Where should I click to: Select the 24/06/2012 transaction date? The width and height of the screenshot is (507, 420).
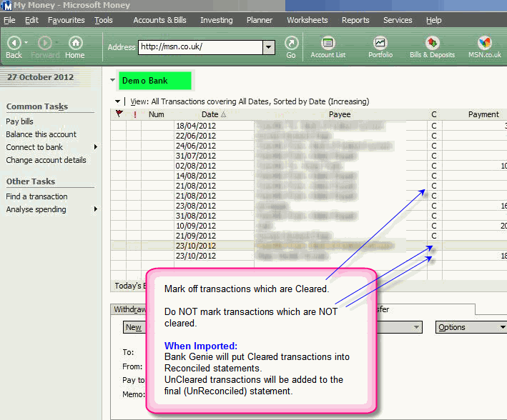point(196,146)
